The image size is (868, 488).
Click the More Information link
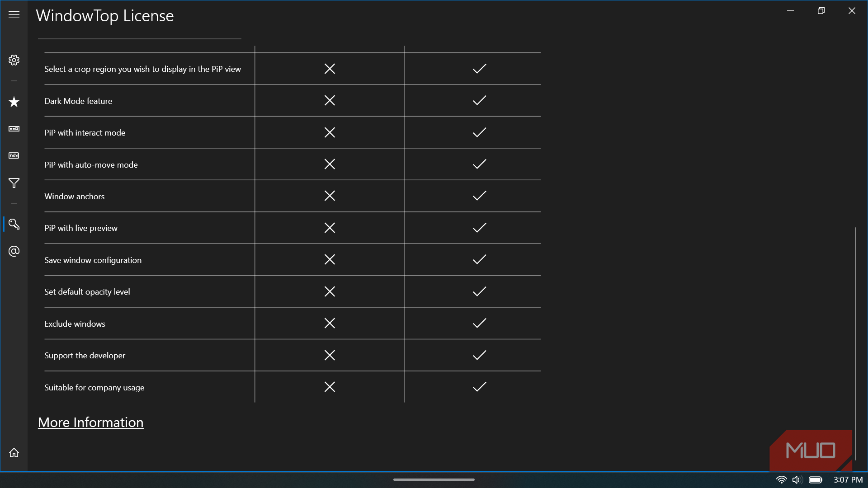(x=90, y=422)
